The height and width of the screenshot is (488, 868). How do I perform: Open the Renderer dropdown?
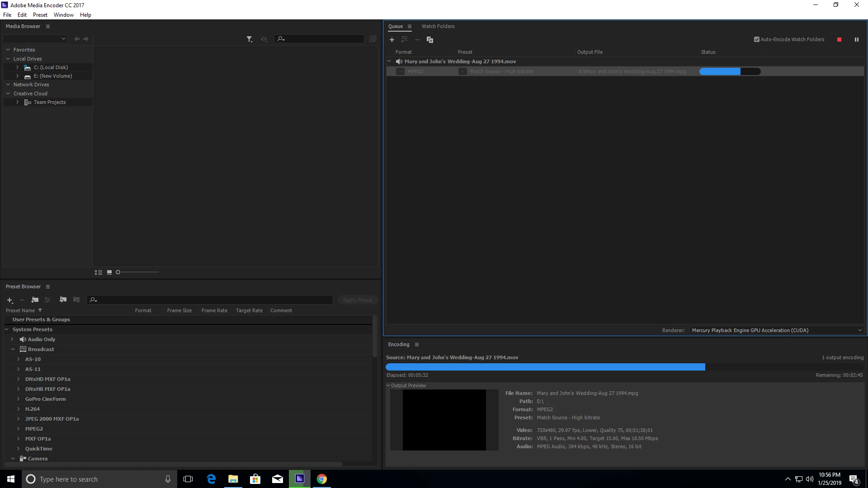776,330
